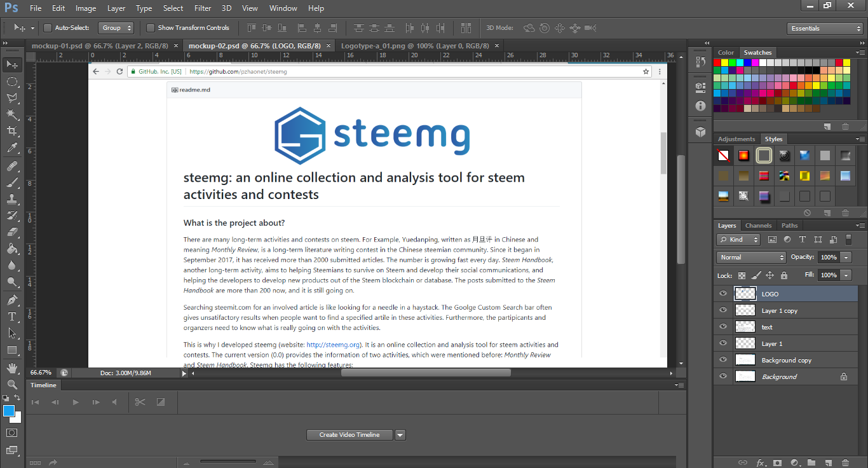Toggle visibility of Layer 1
This screenshot has width=868, height=468.
point(722,343)
